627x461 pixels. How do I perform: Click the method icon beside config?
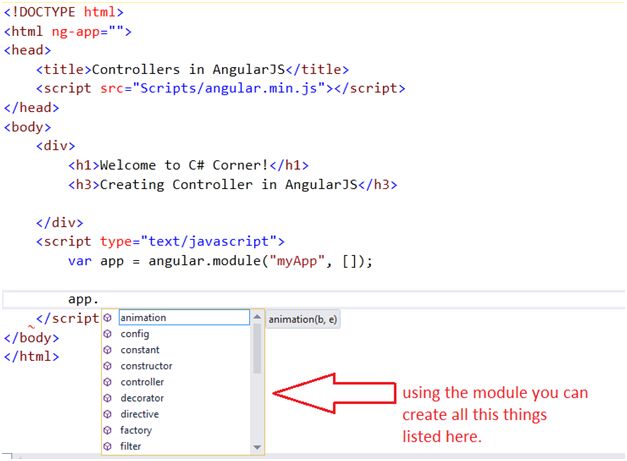pos(108,334)
